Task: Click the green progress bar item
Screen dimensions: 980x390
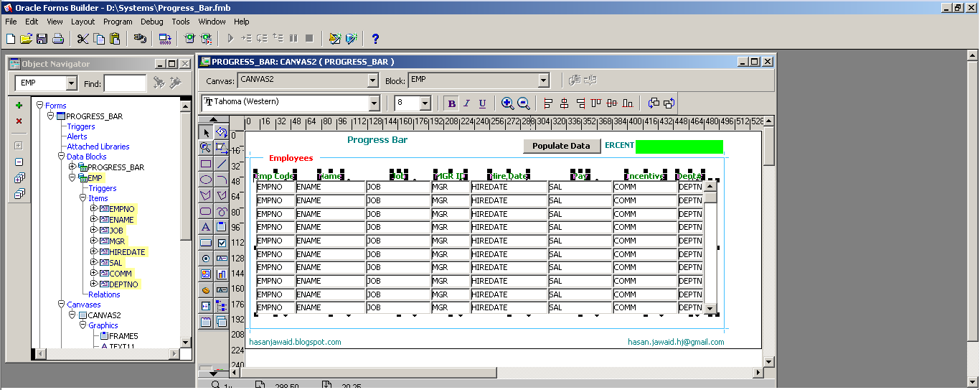Action: 679,147
